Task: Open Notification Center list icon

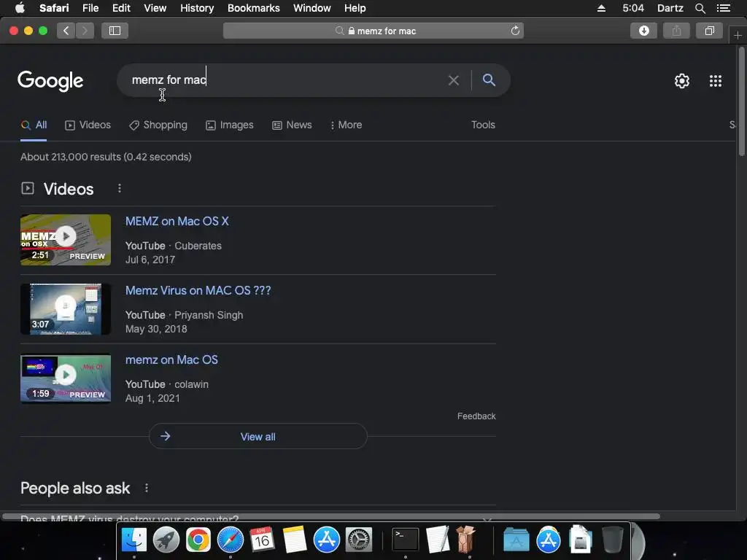Action: (723, 8)
